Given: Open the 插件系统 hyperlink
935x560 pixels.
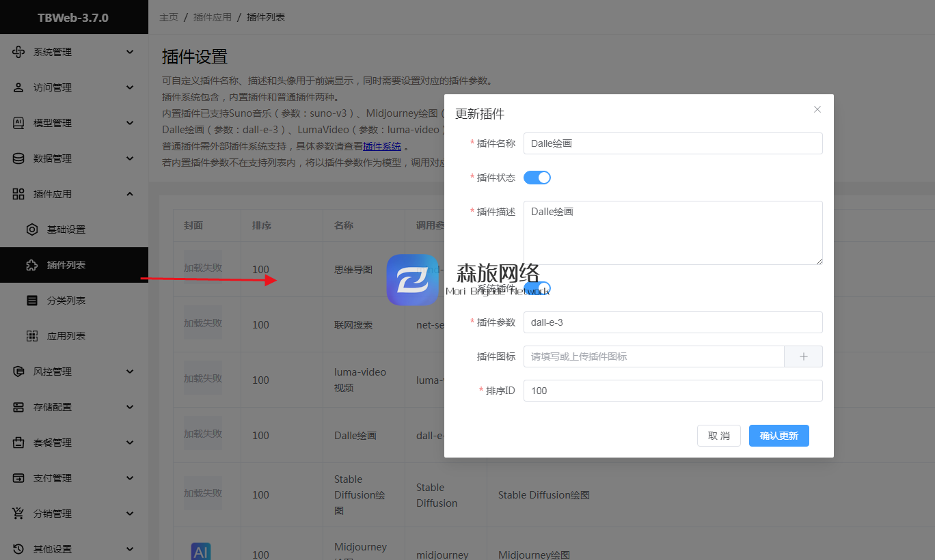Looking at the screenshot, I should click(382, 146).
